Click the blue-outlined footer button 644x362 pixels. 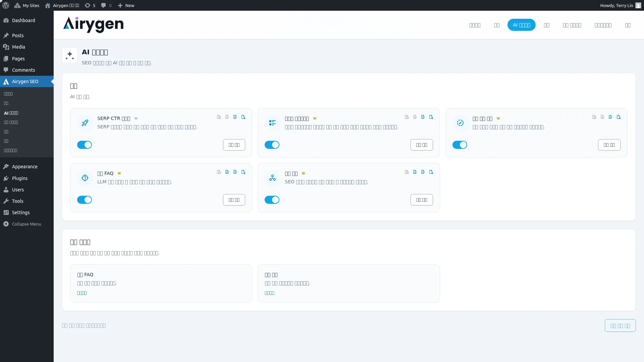[x=620, y=325]
